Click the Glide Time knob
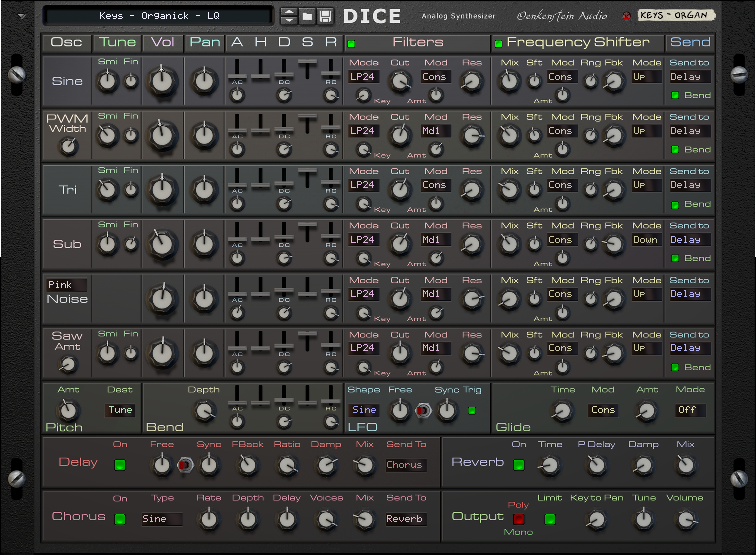756x555 pixels. point(562,411)
